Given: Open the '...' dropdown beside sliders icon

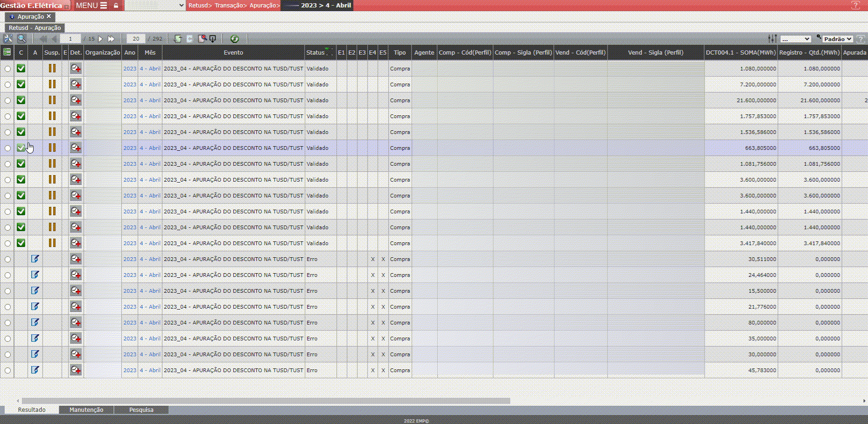Looking at the screenshot, I should pos(796,39).
